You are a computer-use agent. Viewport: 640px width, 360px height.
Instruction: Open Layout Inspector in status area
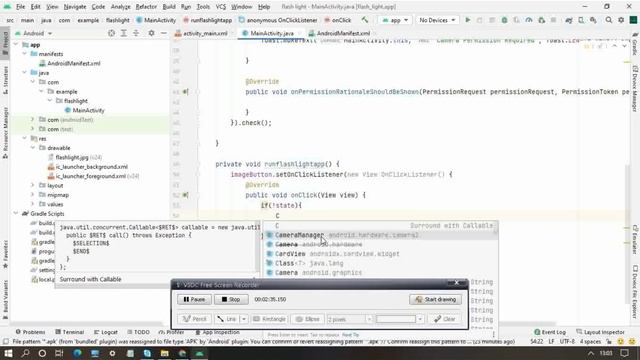pos(600,332)
